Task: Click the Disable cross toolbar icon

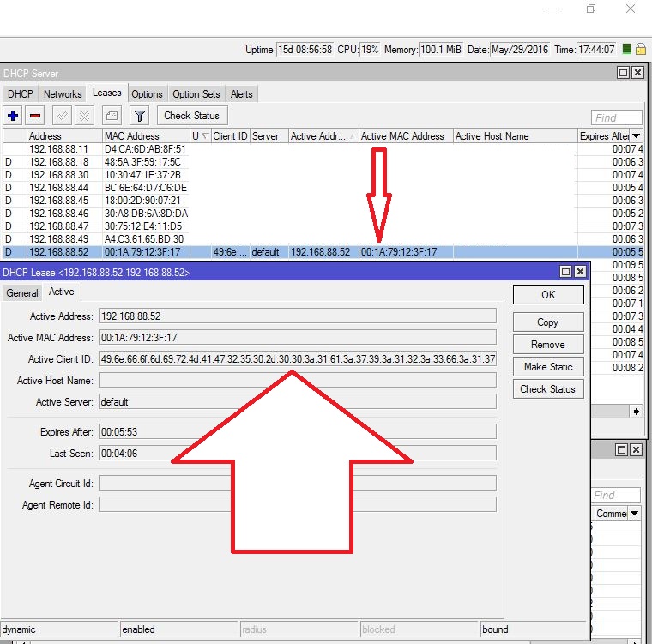Action: tap(84, 116)
